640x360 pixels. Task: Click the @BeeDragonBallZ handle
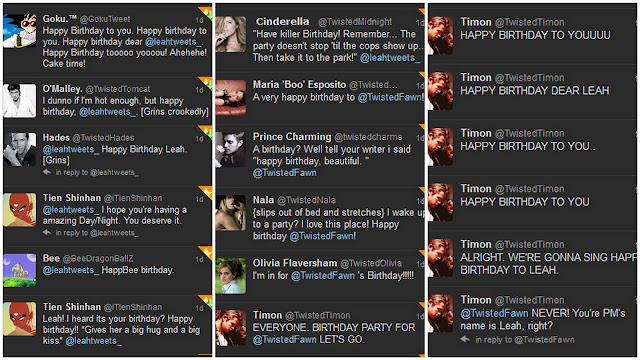(98, 258)
